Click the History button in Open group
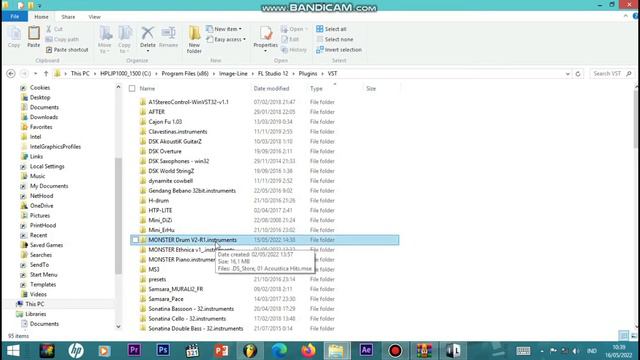Image resolution: width=640 pixels, height=360 pixels. coord(294,49)
